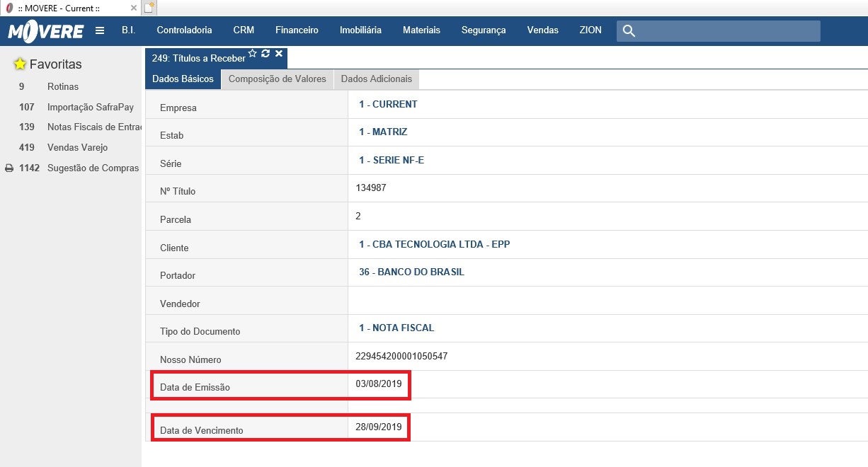This screenshot has height=467, width=868.
Task: Click the 1 - CURRENT company link
Action: coord(388,105)
